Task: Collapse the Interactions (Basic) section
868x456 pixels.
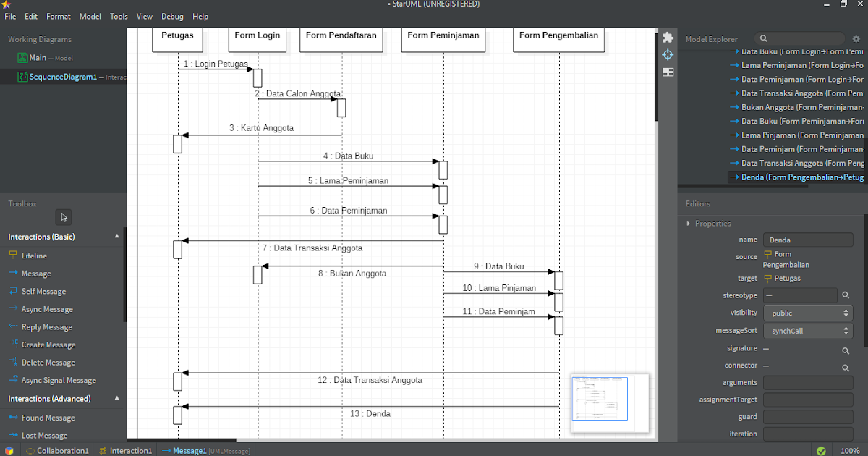Action: [116, 236]
